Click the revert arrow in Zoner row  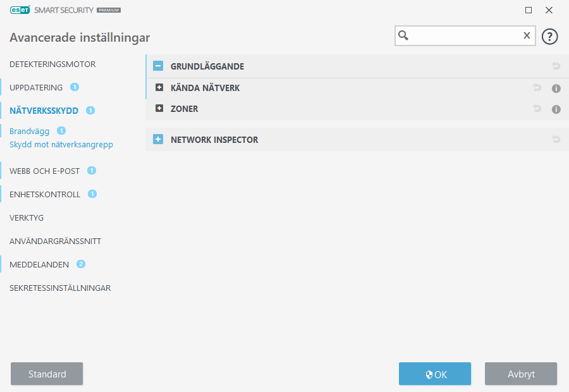537,109
